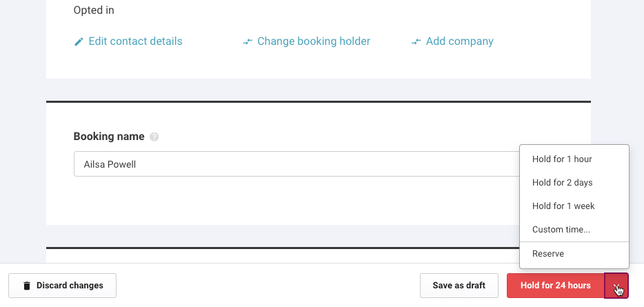Image resolution: width=644 pixels, height=307 pixels.
Task: Collapse the hold options dropdown arrow
Action: coord(616,286)
